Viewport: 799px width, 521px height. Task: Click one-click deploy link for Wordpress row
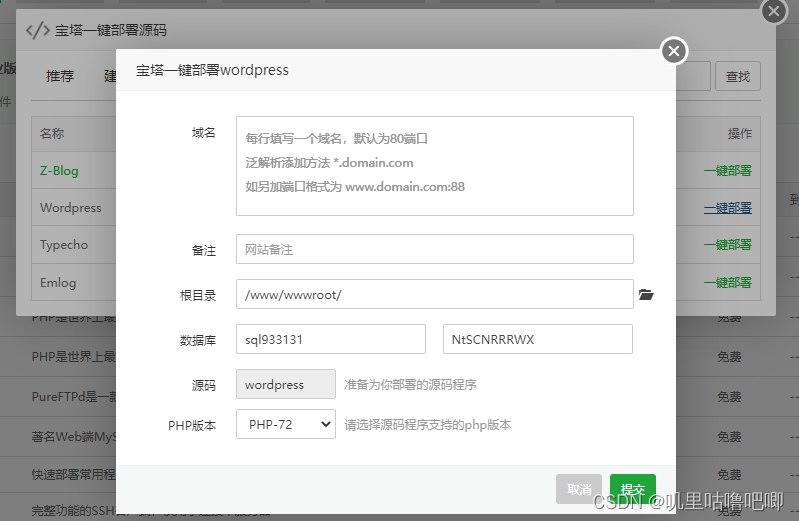click(x=728, y=208)
